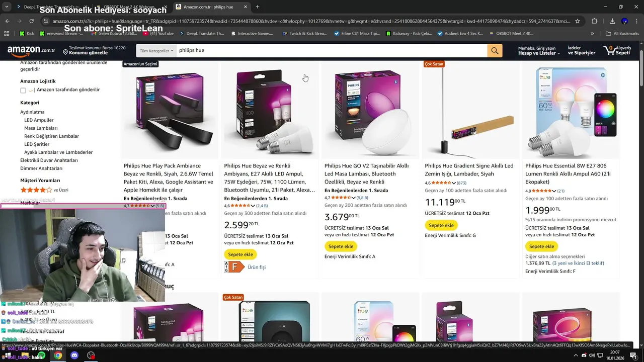Image resolution: width=644 pixels, height=362 pixels.
Task: Open Hue GO V2 table lamp image
Action: 370,112
